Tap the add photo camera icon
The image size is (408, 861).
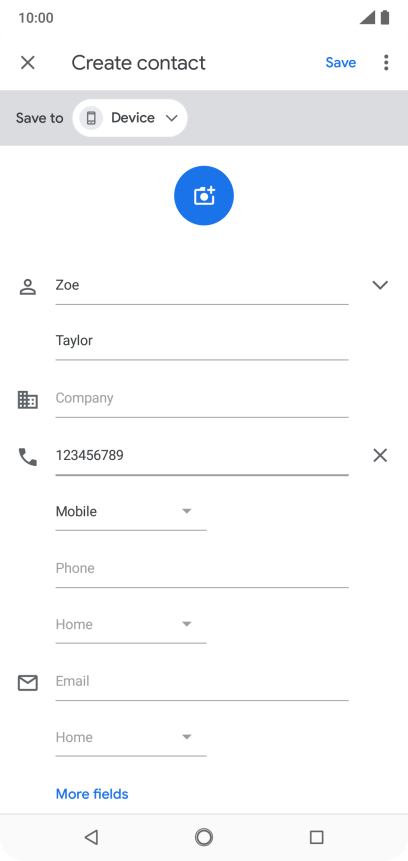[x=204, y=195]
